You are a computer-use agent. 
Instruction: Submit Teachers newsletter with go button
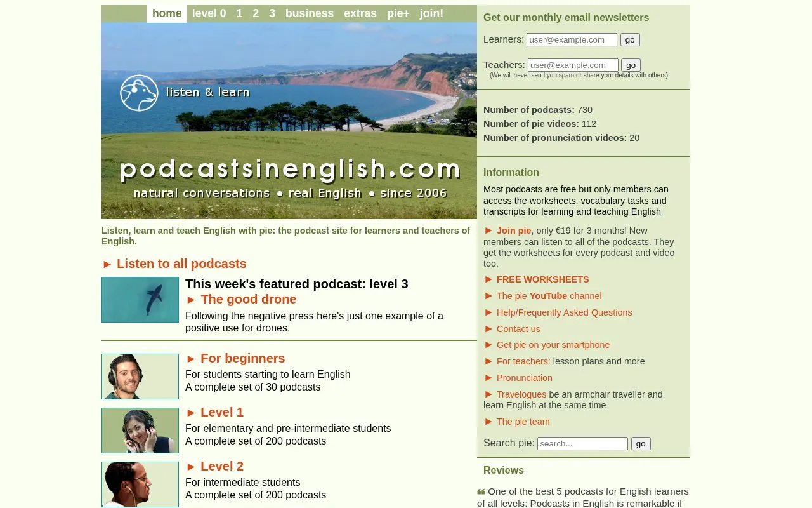coord(631,65)
